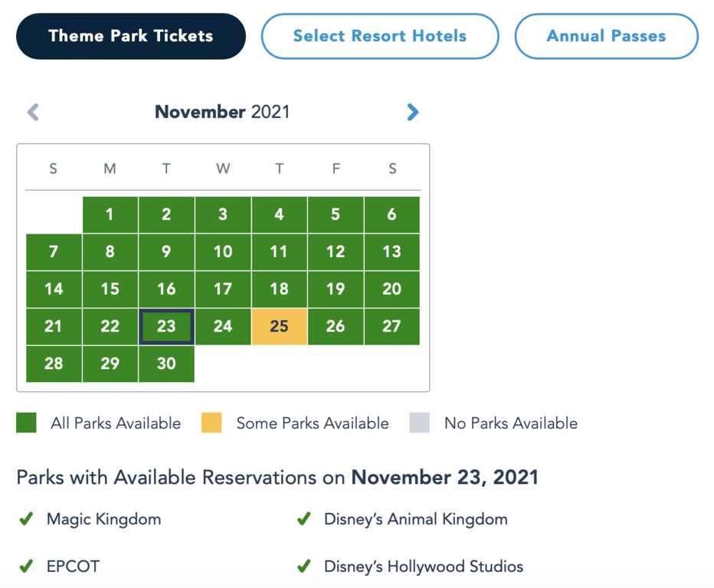This screenshot has width=714, height=588.
Task: Pick November 17 on the calendar
Action: 223,289
